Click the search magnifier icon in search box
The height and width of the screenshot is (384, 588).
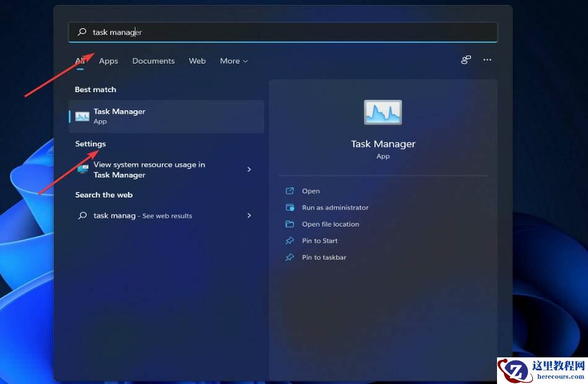pyautogui.click(x=82, y=32)
